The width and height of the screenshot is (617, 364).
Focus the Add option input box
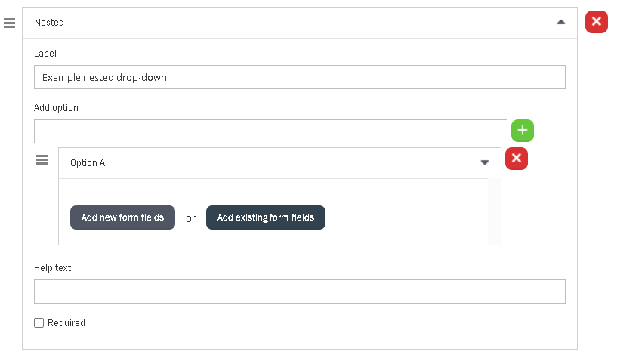[270, 131]
